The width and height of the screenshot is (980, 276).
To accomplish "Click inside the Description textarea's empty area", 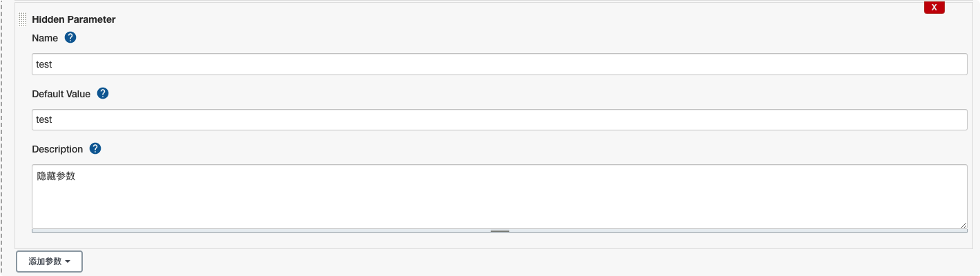I will tap(500, 204).
